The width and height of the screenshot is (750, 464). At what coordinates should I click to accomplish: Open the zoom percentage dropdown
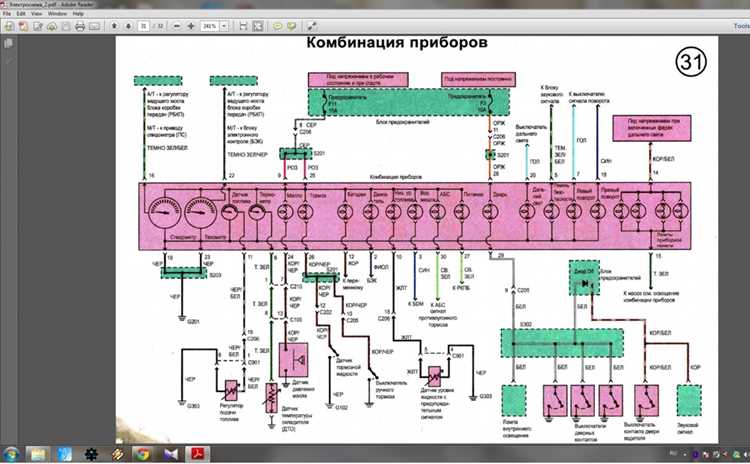pos(222,25)
